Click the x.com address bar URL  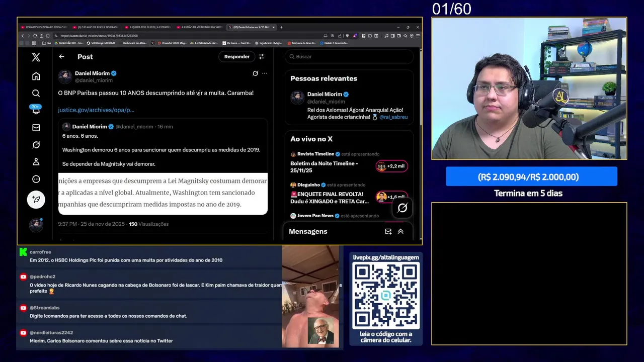[99, 36]
